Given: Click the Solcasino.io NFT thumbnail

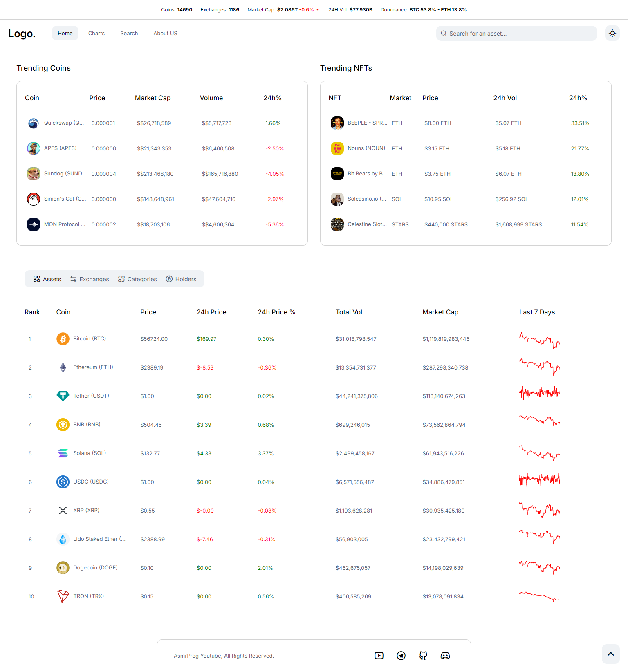Looking at the screenshot, I should (337, 199).
